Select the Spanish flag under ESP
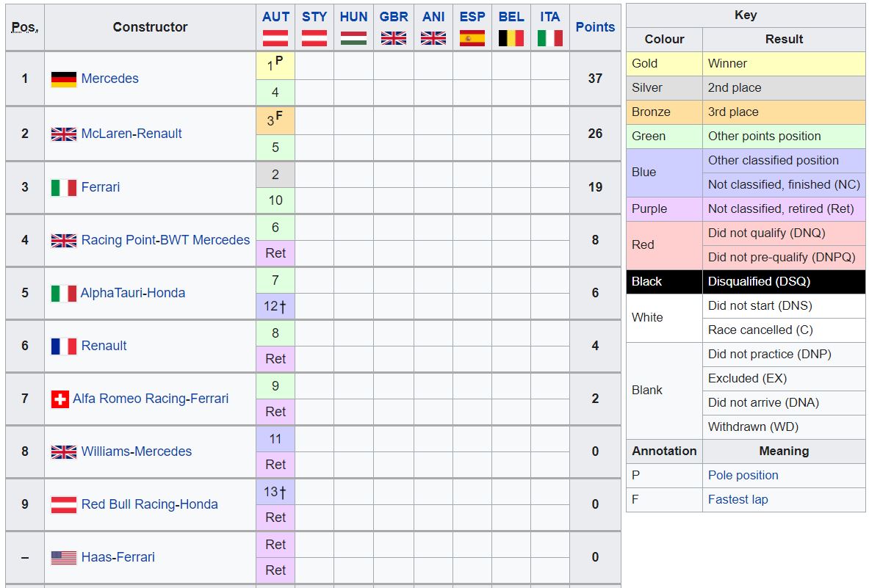The image size is (869, 588). pyautogui.click(x=472, y=38)
